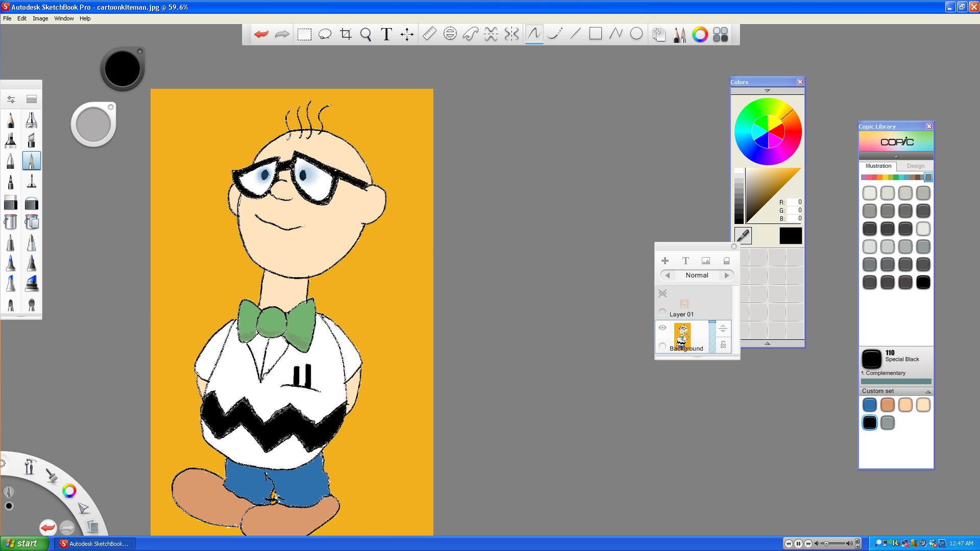
Task: Clear layer with the eraser icon
Action: pyautogui.click(x=726, y=261)
